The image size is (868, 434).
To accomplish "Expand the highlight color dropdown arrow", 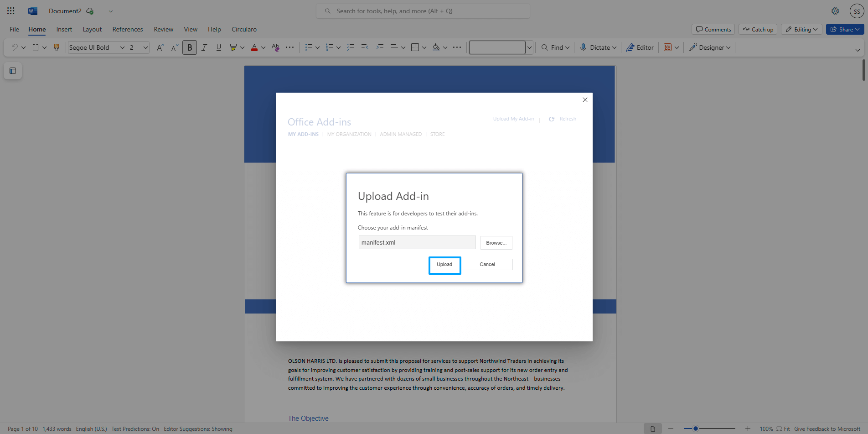I will coord(243,47).
